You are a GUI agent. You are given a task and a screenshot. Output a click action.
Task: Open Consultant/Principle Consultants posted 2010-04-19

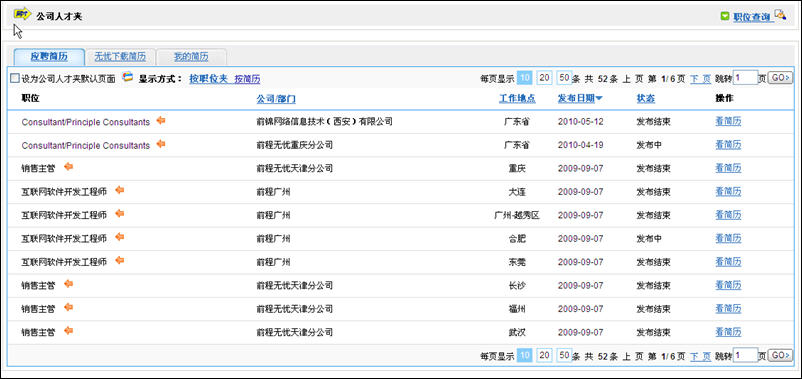[x=86, y=146]
